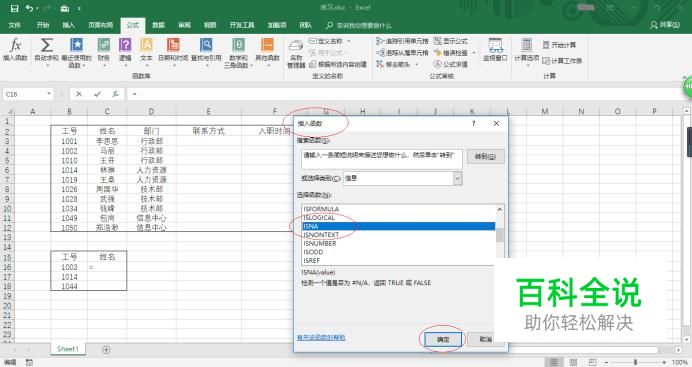The image size is (692, 367).
Task: Select ISNA in the function list
Action: (398, 226)
